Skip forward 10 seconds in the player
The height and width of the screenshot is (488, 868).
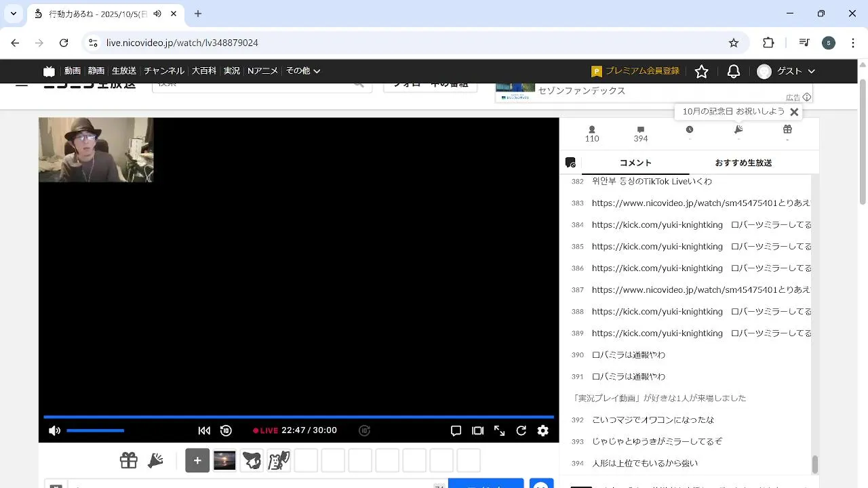[x=364, y=430]
